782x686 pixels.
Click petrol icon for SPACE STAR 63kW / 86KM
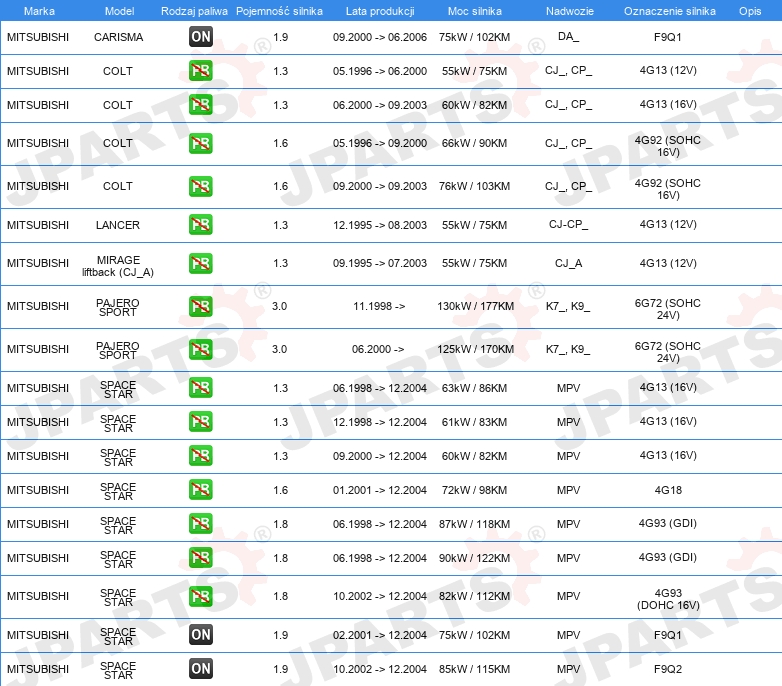click(201, 388)
